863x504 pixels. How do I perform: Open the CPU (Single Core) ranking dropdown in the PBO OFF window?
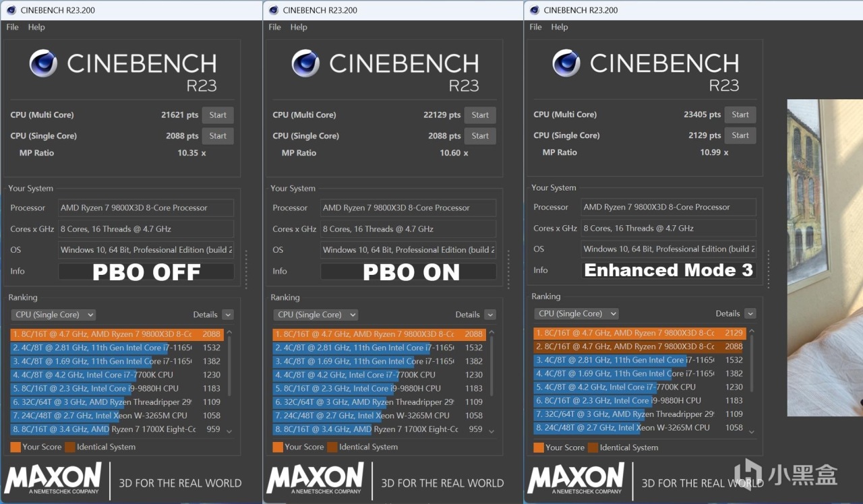point(54,315)
